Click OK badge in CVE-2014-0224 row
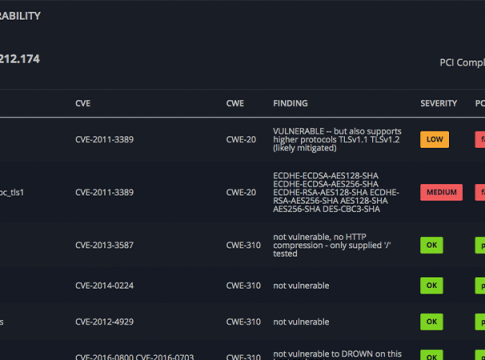This screenshot has height=360, width=485. coord(432,286)
